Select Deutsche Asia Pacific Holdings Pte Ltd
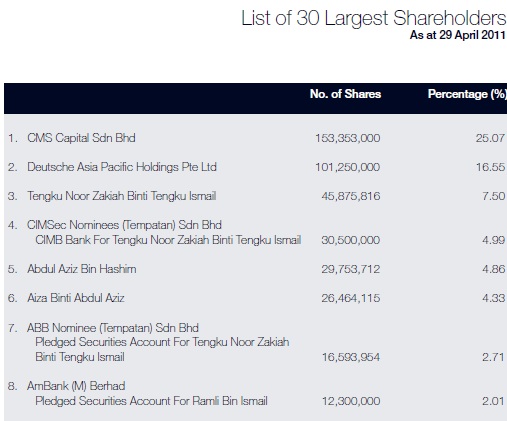This screenshot has height=421, width=507. tap(122, 167)
